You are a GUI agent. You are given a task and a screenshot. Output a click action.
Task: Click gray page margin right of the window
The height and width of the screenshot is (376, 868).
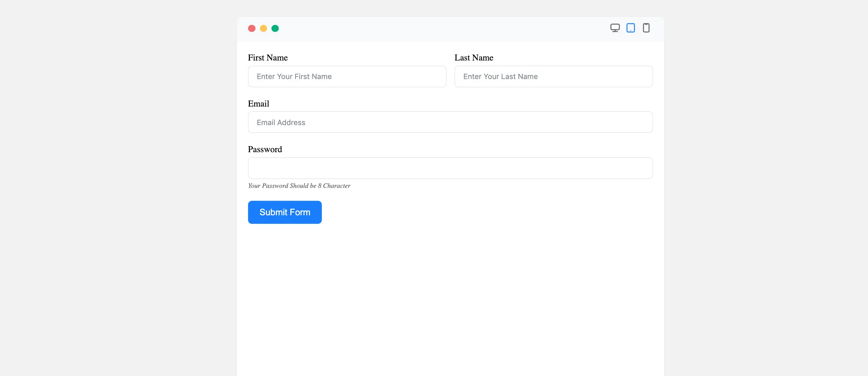point(764,186)
